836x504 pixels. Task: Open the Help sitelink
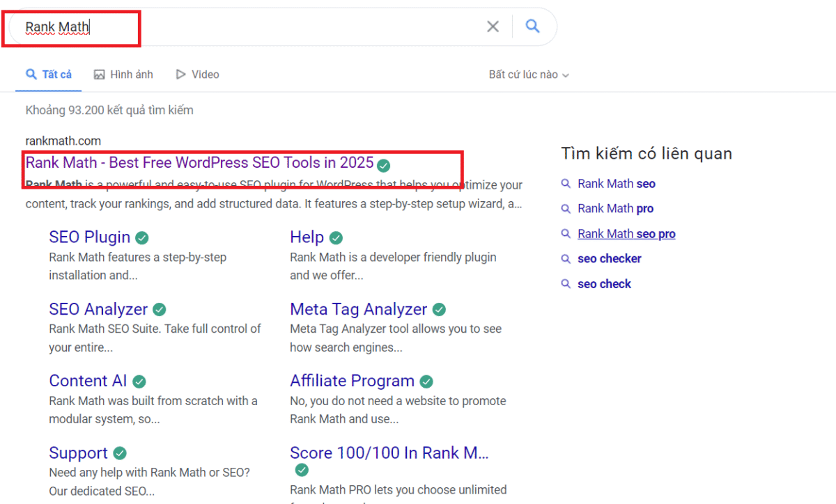(x=307, y=237)
